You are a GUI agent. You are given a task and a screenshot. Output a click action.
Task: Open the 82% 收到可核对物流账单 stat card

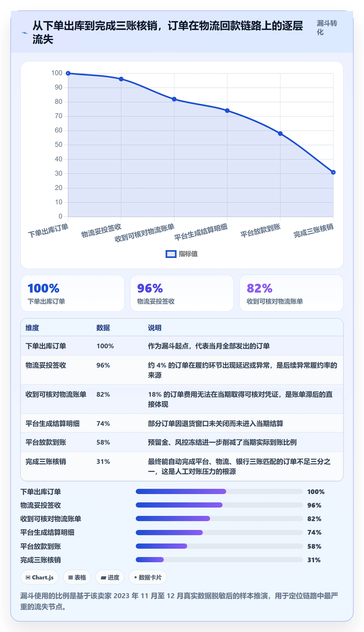click(291, 293)
